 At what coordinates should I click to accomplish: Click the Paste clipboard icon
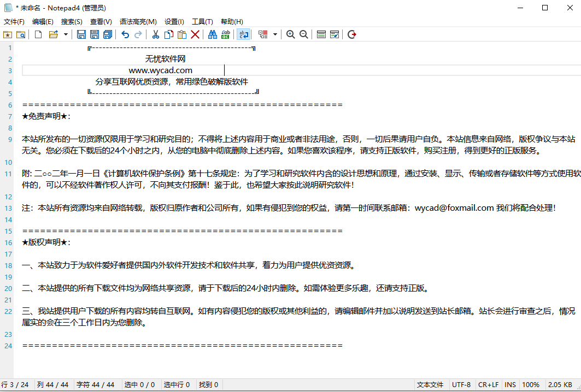(180, 34)
